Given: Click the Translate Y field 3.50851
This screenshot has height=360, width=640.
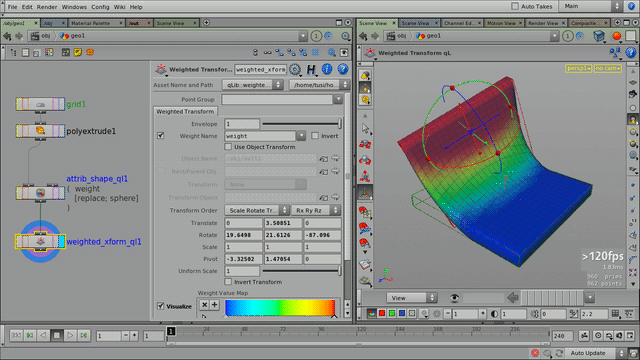Looking at the screenshot, I should tap(283, 223).
